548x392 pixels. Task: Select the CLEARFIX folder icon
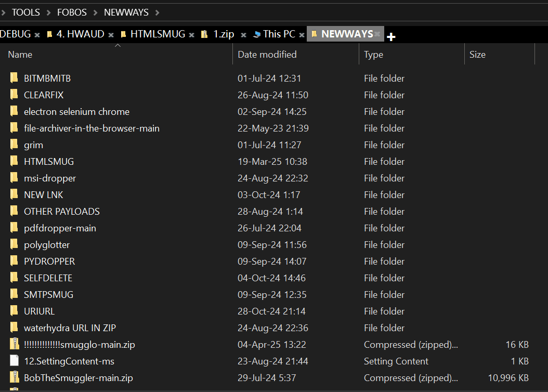(x=14, y=94)
